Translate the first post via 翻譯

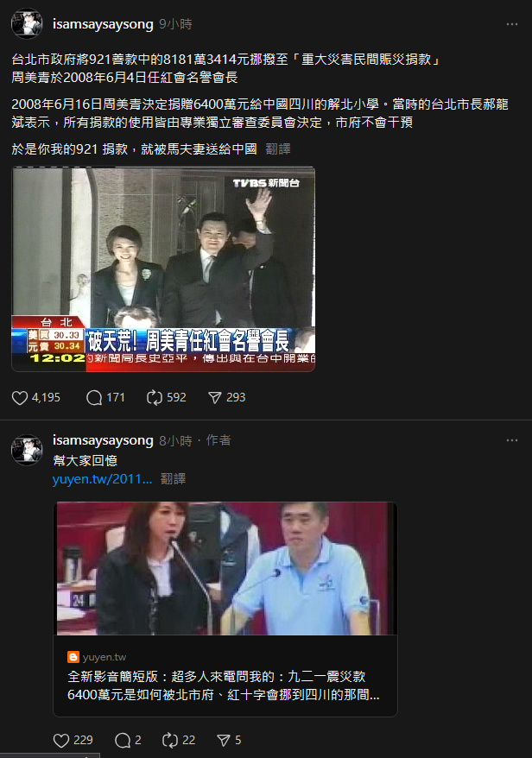click(x=278, y=148)
